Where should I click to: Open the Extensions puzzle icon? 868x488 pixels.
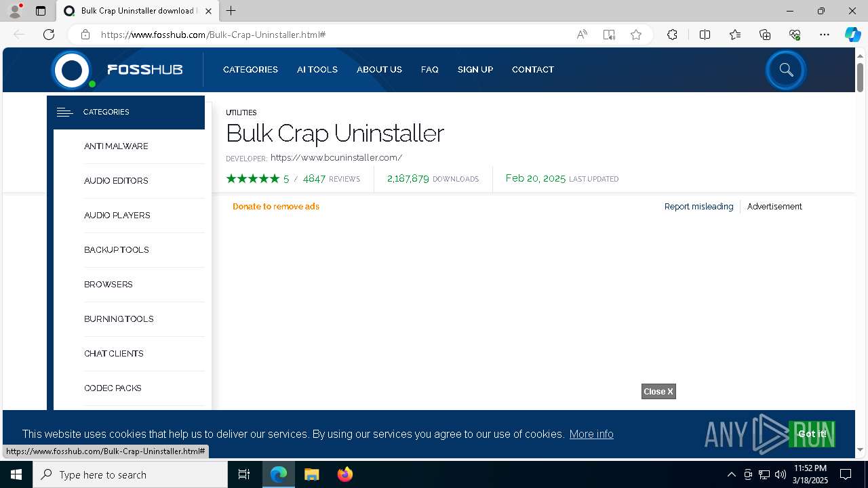672,35
